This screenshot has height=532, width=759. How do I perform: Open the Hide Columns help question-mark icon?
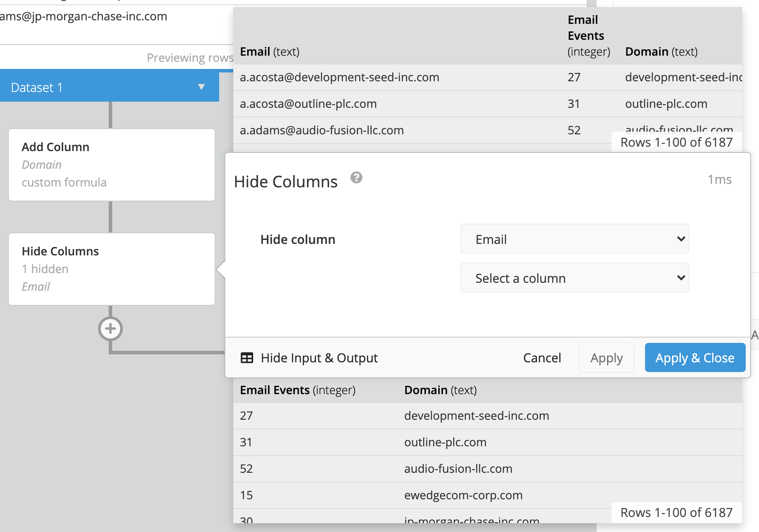click(356, 178)
